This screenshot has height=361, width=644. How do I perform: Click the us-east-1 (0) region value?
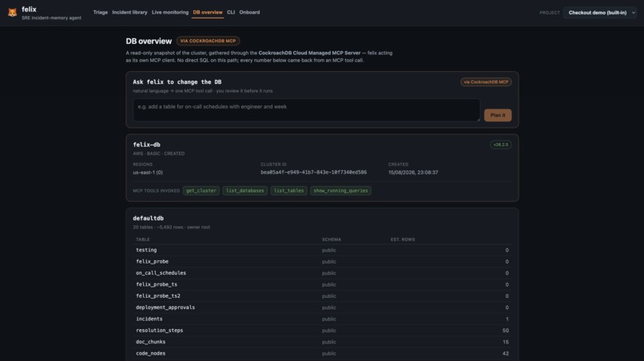[148, 173]
